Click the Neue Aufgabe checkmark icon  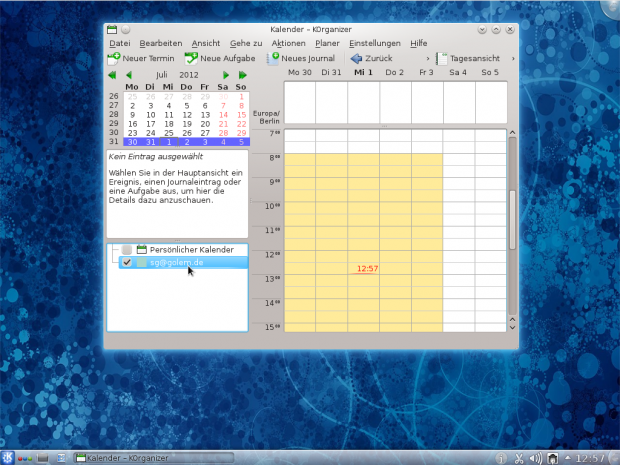191,59
